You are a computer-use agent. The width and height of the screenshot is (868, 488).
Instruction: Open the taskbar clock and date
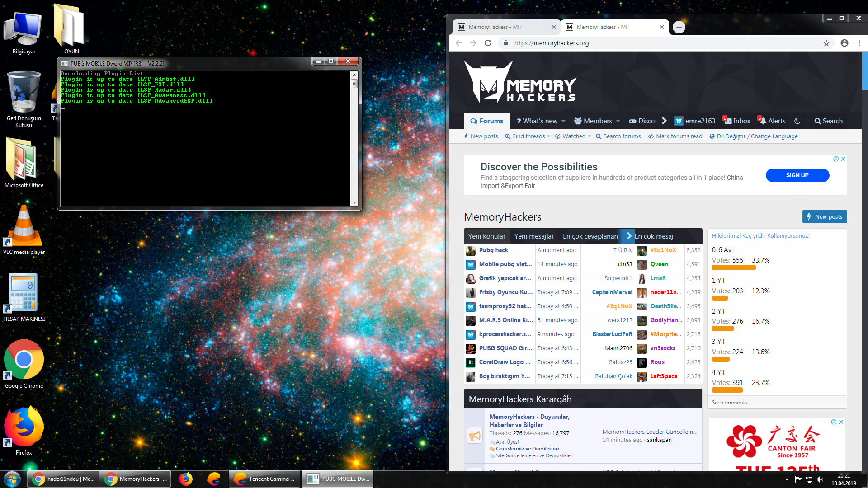point(844,479)
